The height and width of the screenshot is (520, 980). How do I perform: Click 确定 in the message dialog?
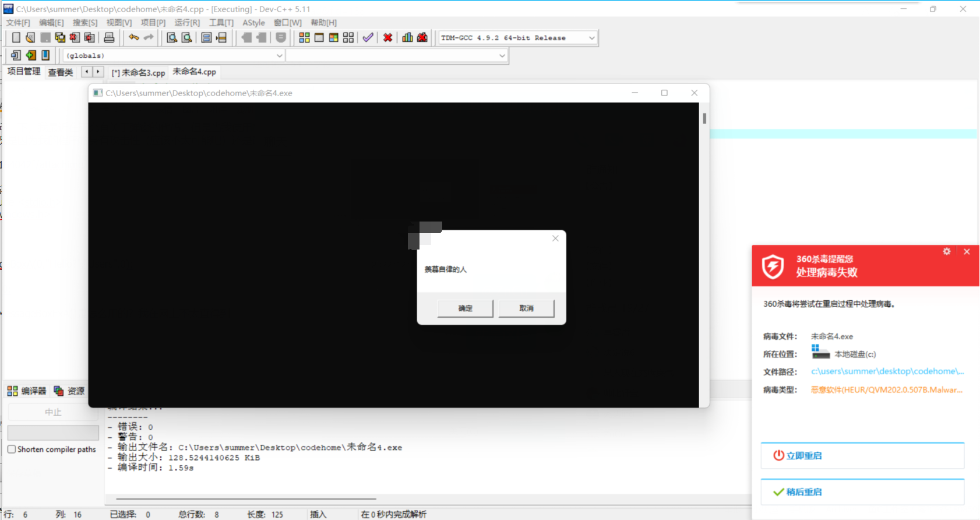[465, 308]
